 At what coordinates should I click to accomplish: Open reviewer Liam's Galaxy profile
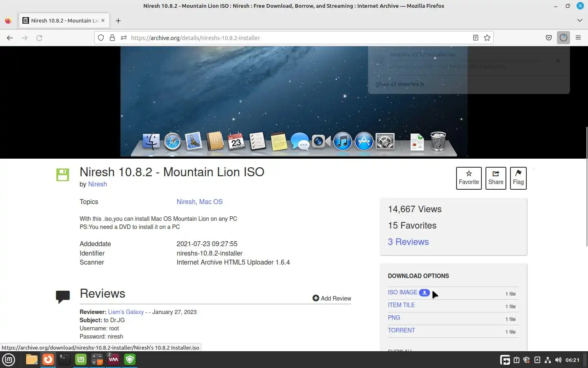pos(126,312)
